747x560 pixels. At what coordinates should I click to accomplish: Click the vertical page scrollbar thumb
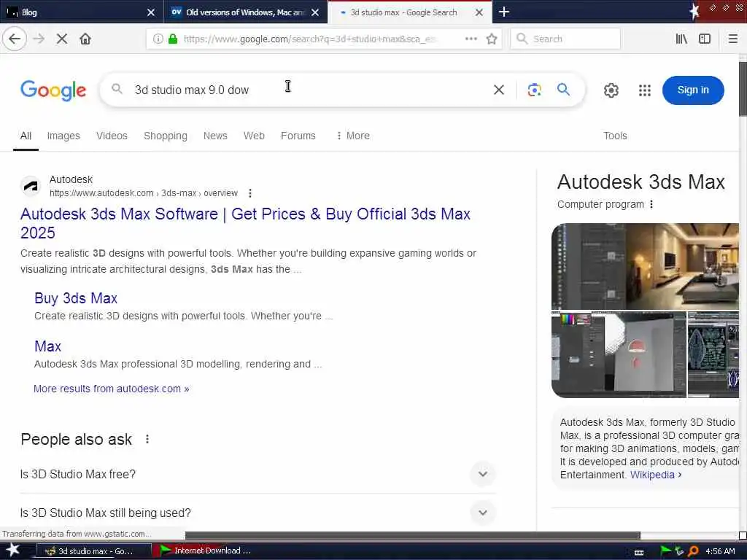[743, 88]
